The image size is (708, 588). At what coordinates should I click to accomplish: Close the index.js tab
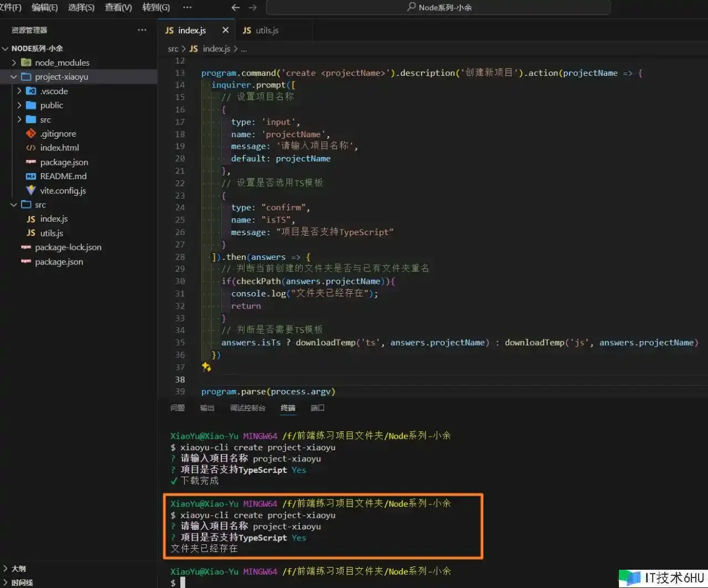225,30
